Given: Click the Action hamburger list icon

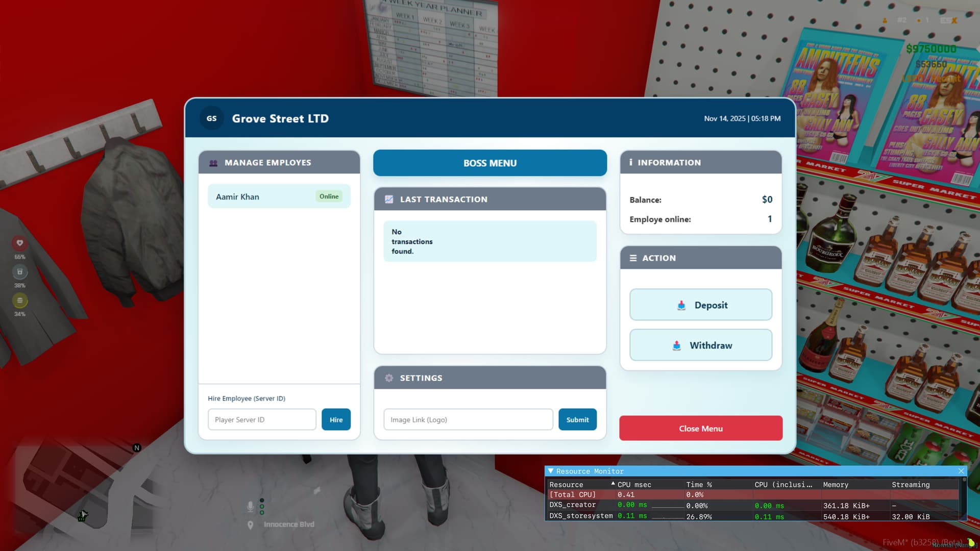Looking at the screenshot, I should click(x=633, y=258).
